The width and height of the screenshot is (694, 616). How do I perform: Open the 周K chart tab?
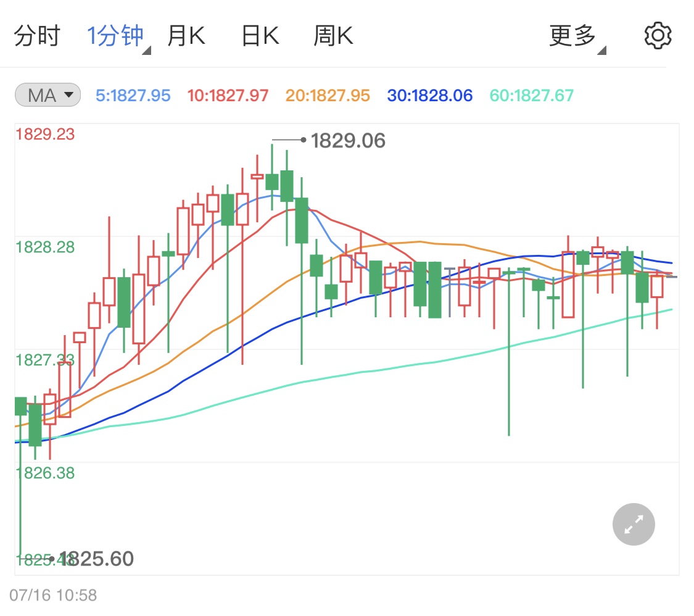point(333,36)
